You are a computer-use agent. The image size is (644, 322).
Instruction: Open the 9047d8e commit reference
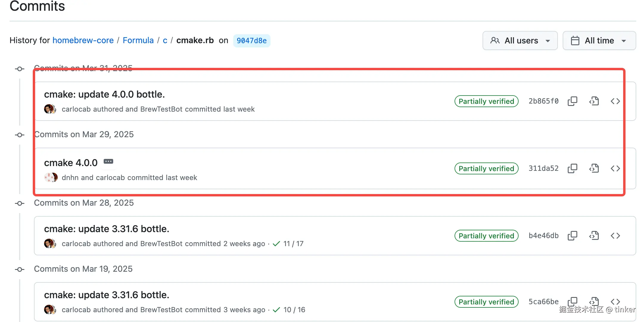(x=251, y=41)
